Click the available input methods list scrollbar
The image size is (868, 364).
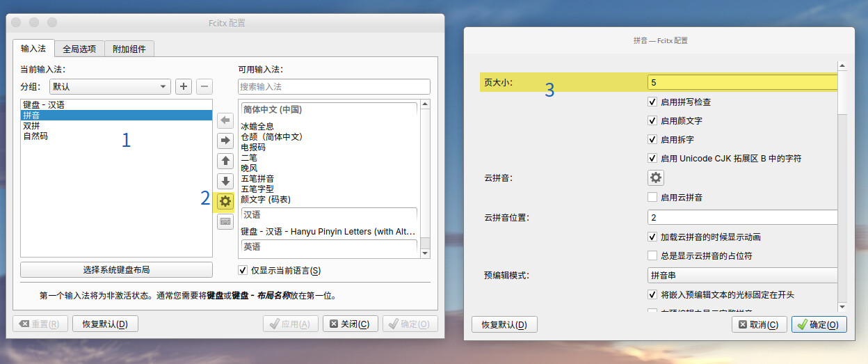coord(426,179)
